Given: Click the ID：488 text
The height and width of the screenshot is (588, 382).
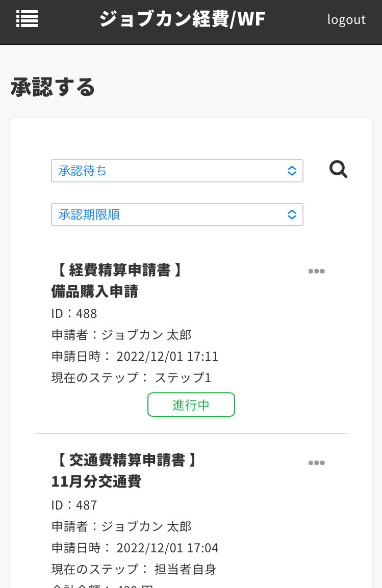Looking at the screenshot, I should tap(74, 313).
